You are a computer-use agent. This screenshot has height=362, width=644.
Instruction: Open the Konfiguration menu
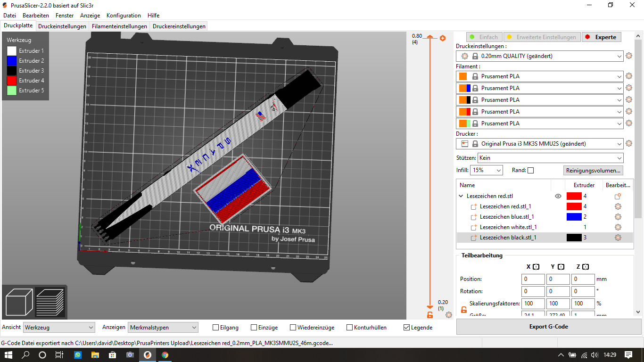(124, 16)
